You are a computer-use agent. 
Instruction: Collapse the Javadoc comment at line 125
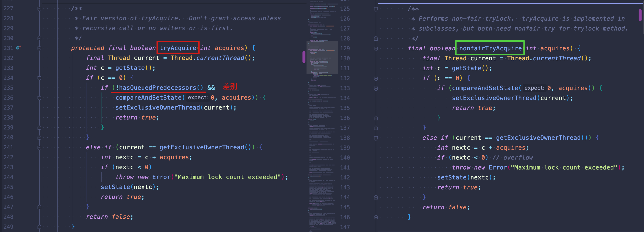(376, 9)
